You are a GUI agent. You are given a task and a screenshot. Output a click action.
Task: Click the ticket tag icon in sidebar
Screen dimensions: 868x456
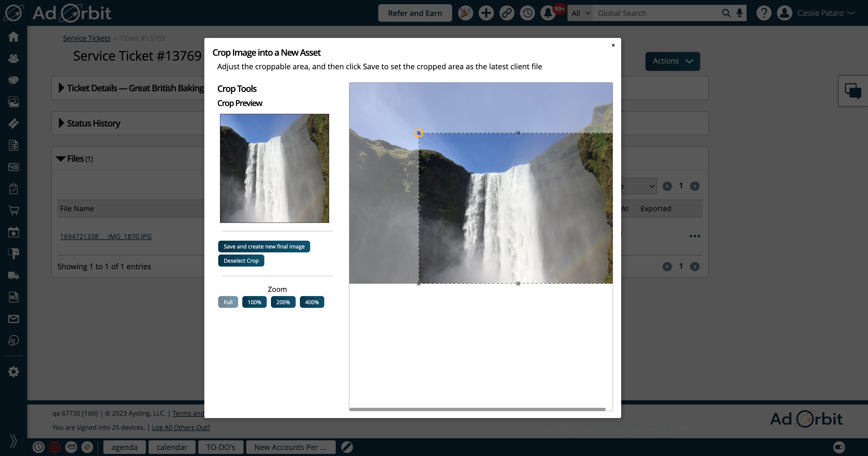(14, 123)
